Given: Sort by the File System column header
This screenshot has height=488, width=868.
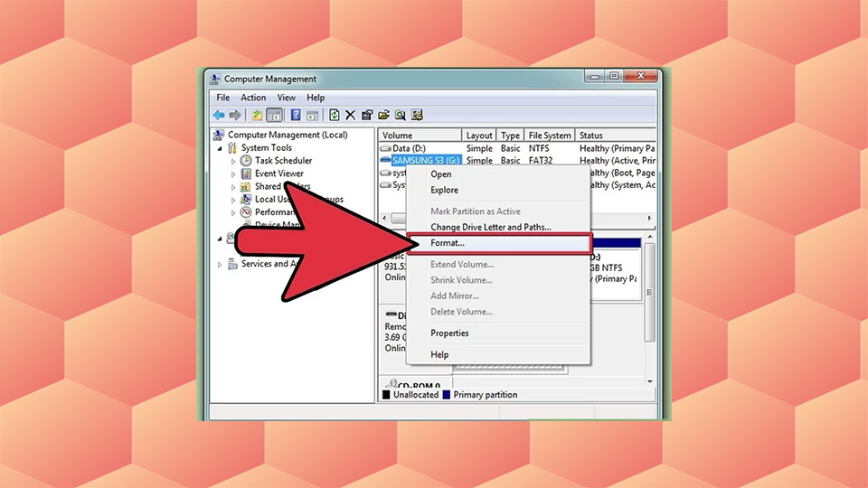Looking at the screenshot, I should 549,135.
